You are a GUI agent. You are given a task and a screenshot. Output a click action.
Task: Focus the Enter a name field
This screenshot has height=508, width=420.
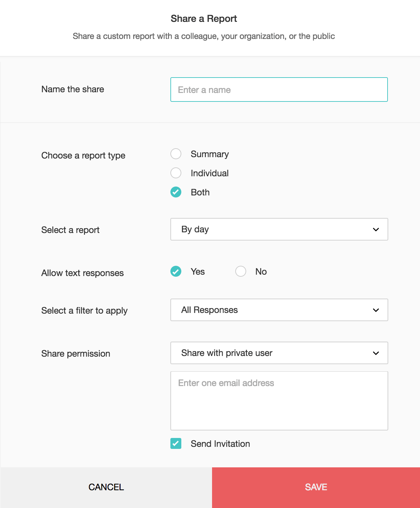click(279, 90)
